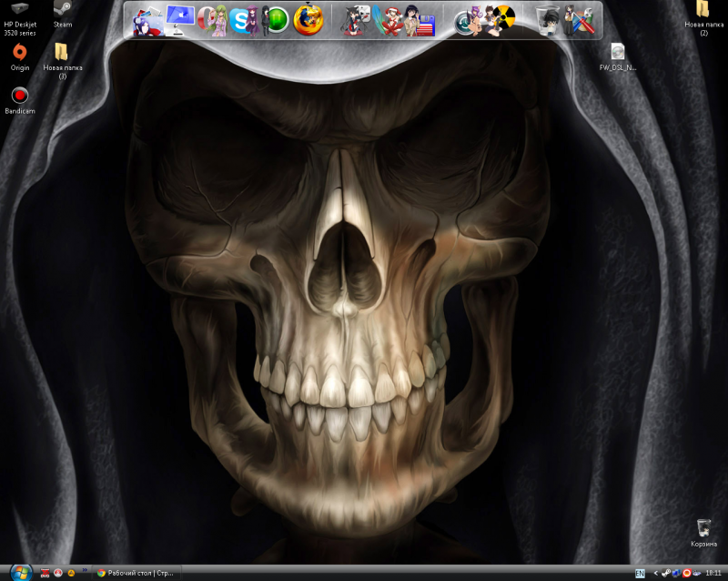Click the red Bandicam tray icon
728x581 pixels.
click(687, 574)
